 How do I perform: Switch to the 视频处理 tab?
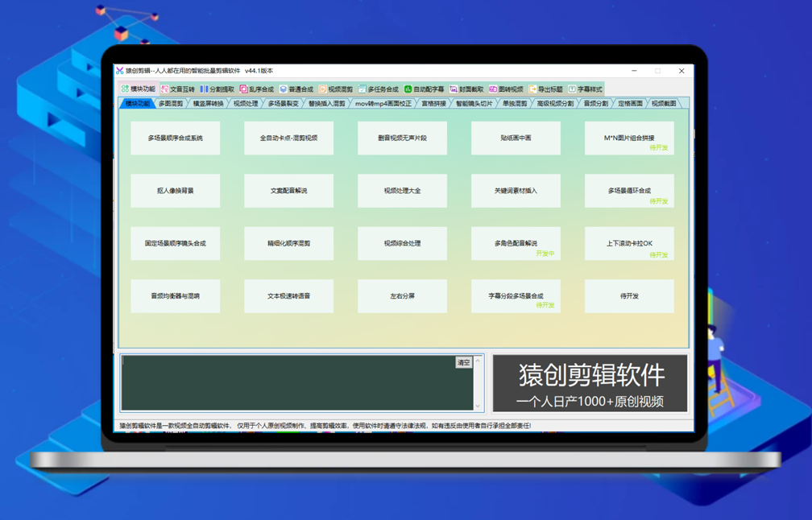coord(246,104)
